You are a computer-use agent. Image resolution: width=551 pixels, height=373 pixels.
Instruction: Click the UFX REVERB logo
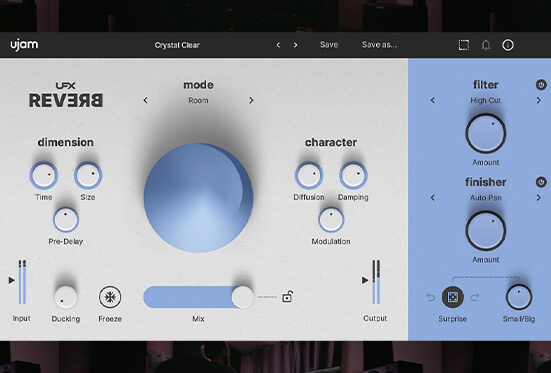66,95
